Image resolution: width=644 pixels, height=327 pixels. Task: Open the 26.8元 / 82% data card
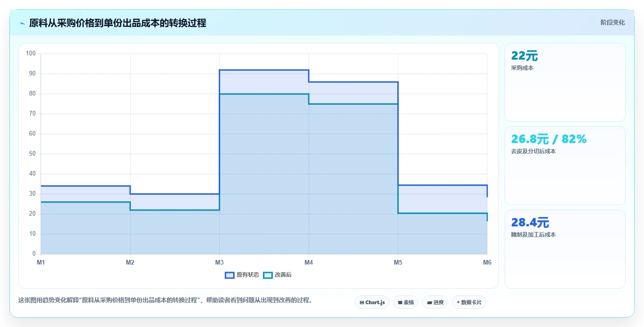565,165
